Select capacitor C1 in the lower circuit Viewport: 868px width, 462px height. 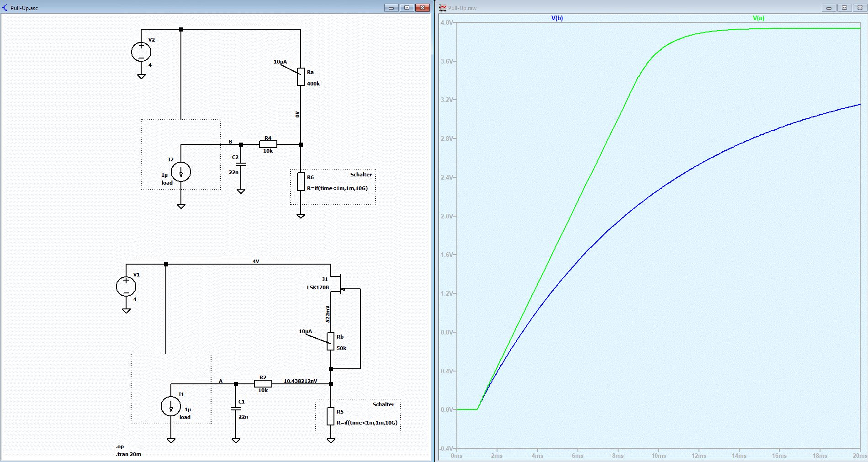236,409
